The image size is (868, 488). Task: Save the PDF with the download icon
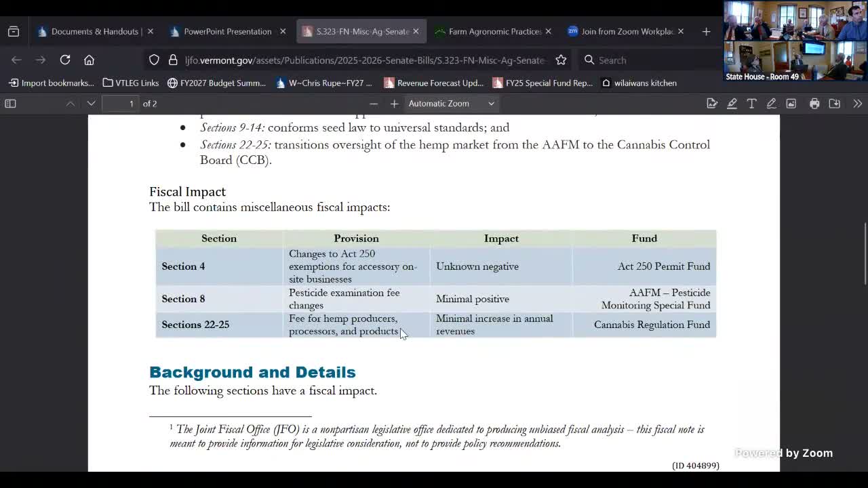tap(835, 104)
